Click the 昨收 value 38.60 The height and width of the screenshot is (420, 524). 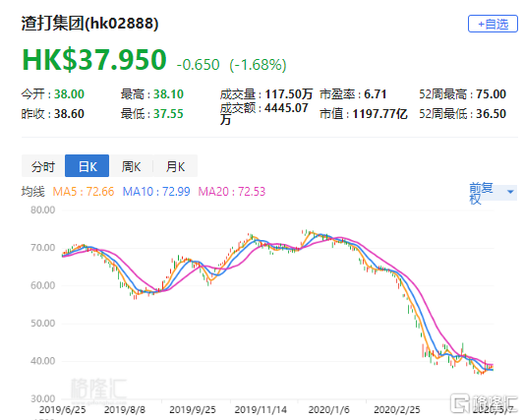point(69,114)
